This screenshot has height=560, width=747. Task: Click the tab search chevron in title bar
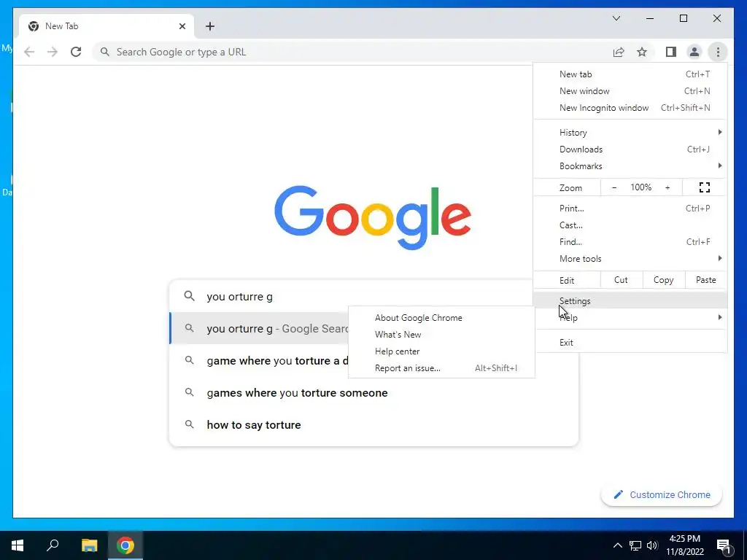(x=616, y=18)
